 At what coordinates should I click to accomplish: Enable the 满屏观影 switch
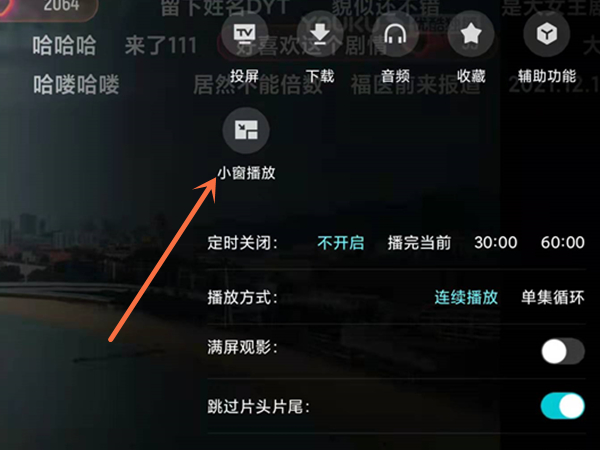point(563,351)
